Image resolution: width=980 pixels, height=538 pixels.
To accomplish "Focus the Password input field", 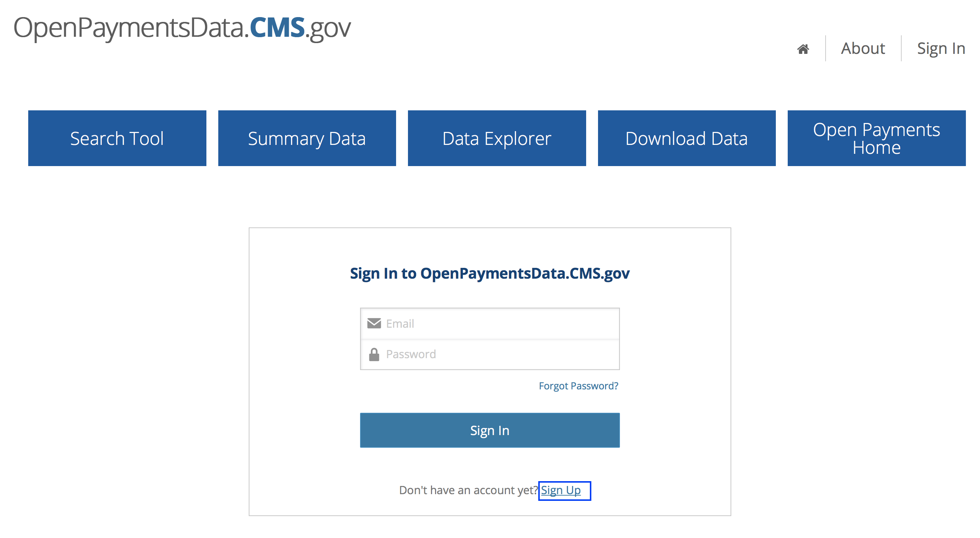I will point(490,354).
